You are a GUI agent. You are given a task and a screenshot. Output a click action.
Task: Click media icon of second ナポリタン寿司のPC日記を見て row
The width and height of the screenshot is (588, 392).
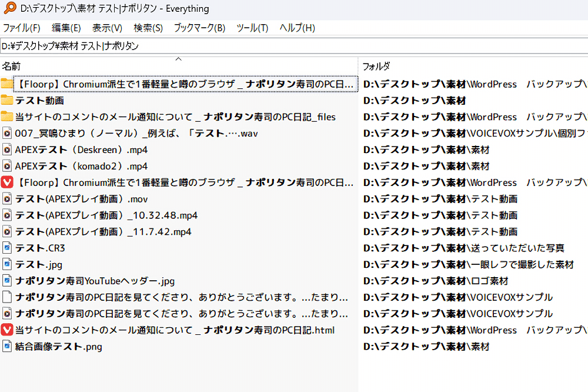[x=6, y=314]
